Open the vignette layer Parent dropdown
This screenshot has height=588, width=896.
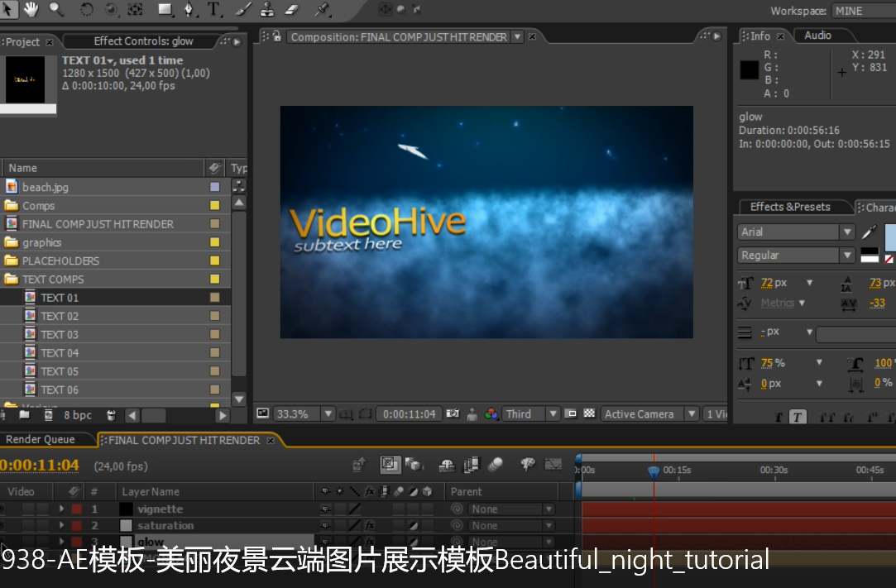click(510, 509)
